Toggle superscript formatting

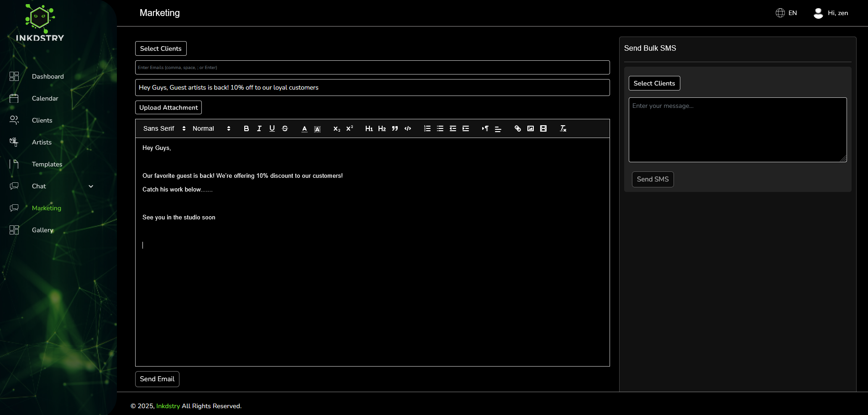tap(349, 128)
